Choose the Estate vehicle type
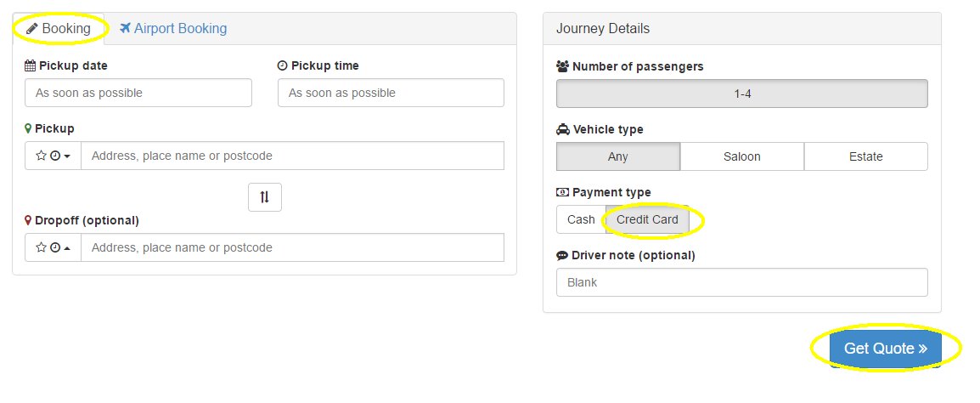 (x=865, y=156)
